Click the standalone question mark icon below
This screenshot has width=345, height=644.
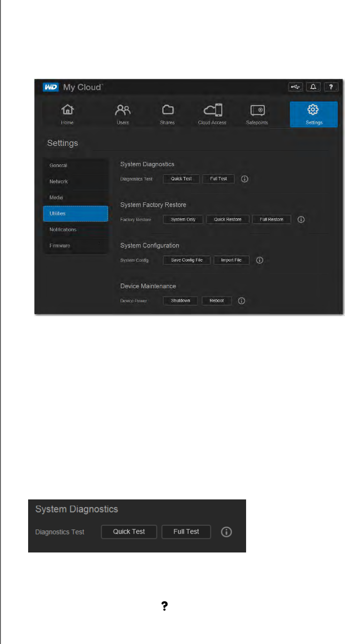(x=165, y=606)
